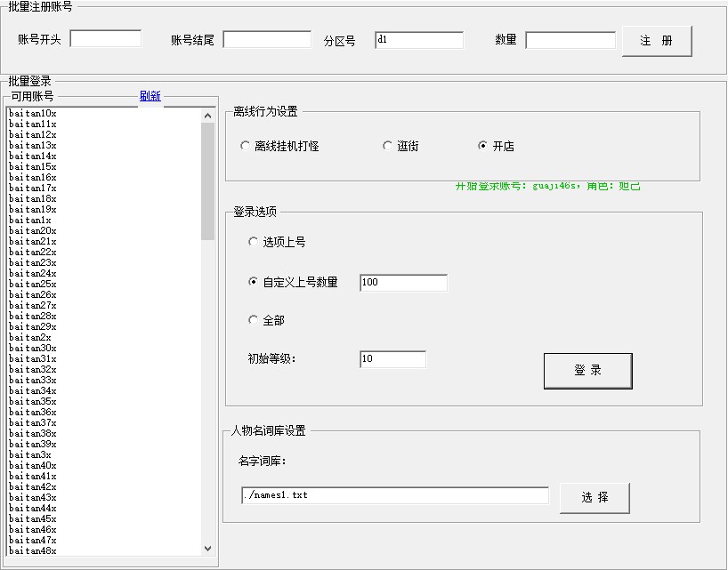Select the 全部 login option
Screen dimensions: 728x570
point(254,320)
